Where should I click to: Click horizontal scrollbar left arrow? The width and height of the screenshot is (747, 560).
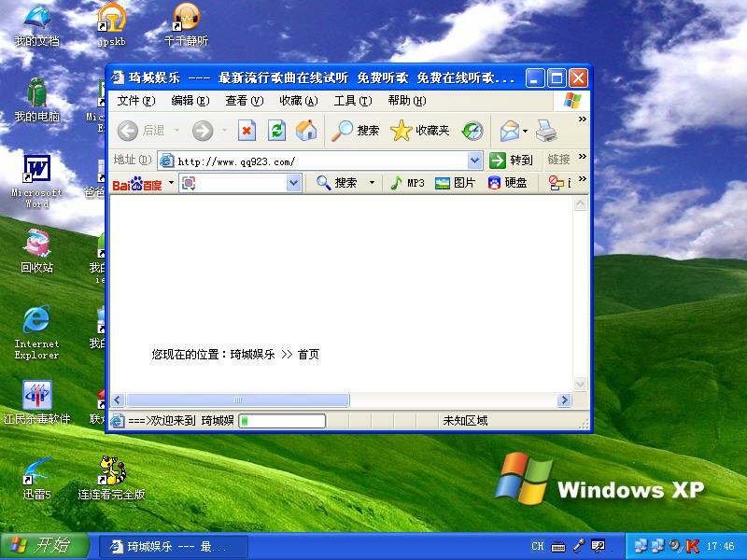tap(118, 400)
